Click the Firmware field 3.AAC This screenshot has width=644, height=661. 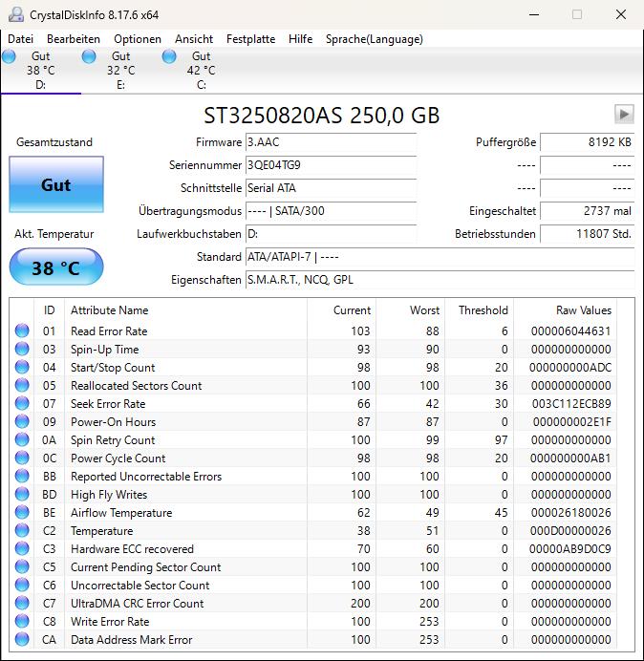(331, 142)
